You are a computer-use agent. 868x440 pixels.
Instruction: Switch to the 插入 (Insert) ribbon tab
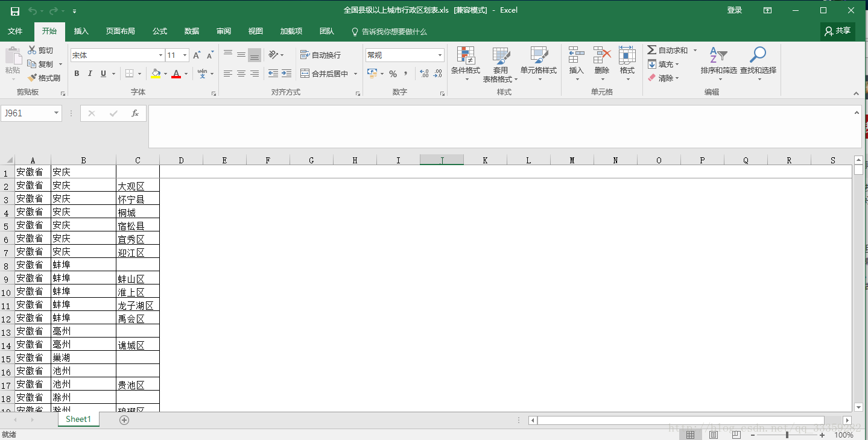81,31
